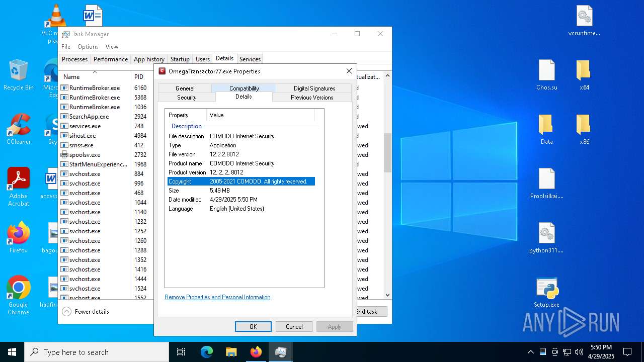Image resolution: width=644 pixels, height=362 pixels.
Task: Select the Chos.su file icon
Action: (x=547, y=75)
